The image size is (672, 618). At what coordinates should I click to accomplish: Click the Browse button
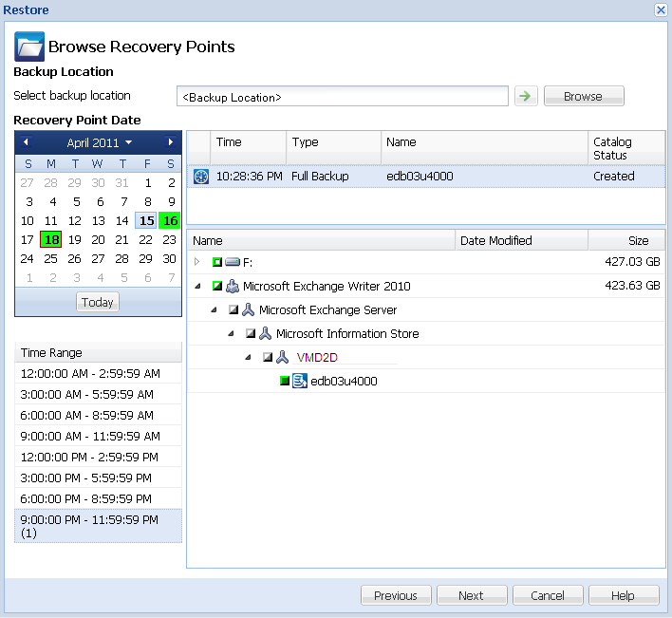pyautogui.click(x=583, y=96)
